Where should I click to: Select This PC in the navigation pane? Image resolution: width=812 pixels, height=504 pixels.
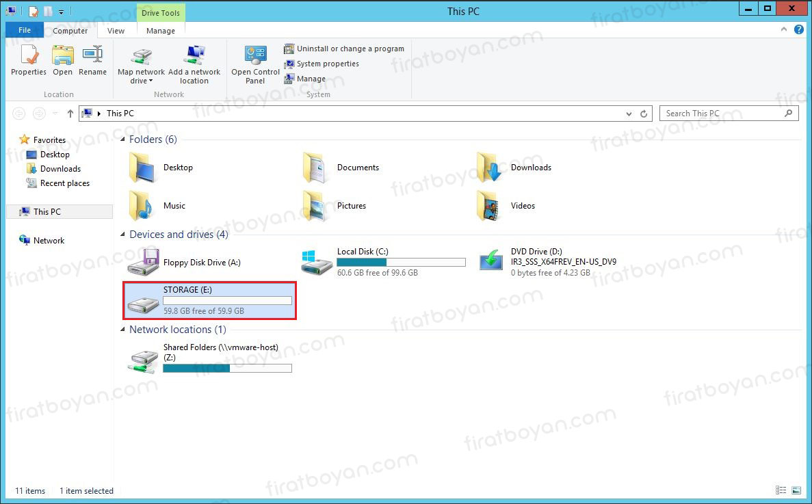coord(59,211)
